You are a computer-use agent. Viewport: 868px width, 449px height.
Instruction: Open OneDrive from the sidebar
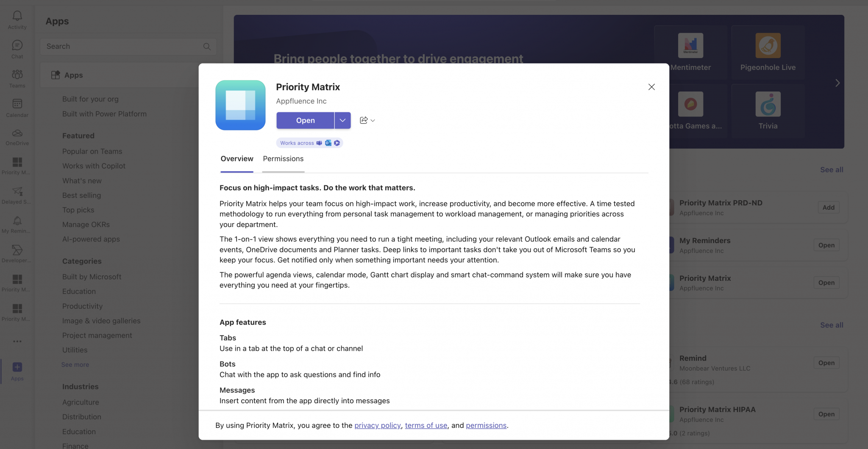pos(17,136)
